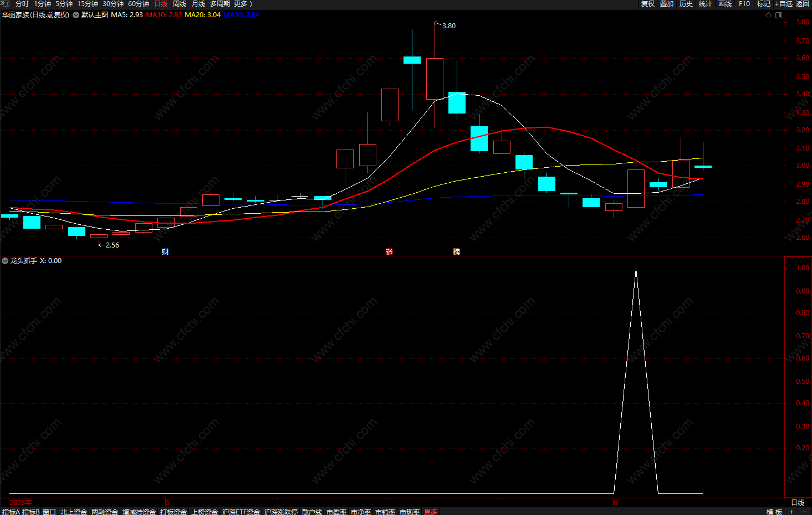The image size is (812, 515).
Task: Toggle the 复权 price adjustment option
Action: pos(647,4)
